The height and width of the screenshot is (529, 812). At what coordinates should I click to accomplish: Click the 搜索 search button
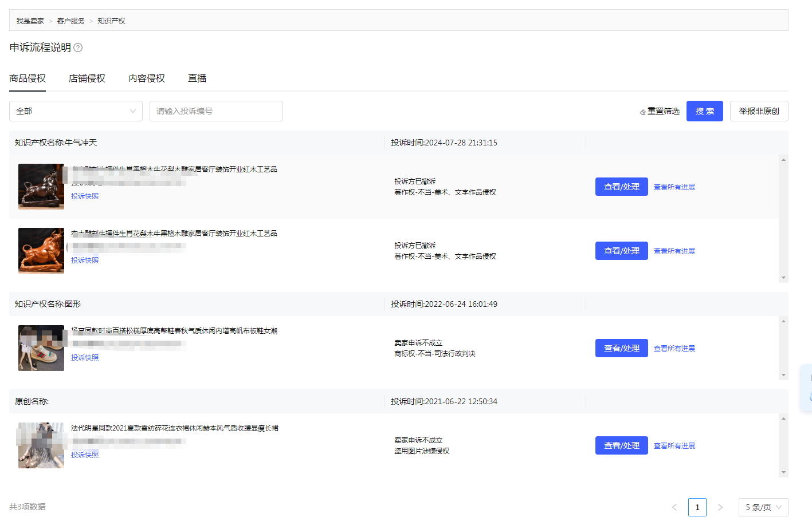coord(705,111)
